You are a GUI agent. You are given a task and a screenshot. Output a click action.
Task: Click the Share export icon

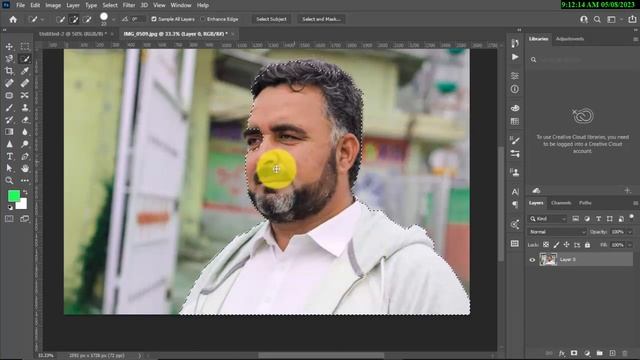point(632,19)
